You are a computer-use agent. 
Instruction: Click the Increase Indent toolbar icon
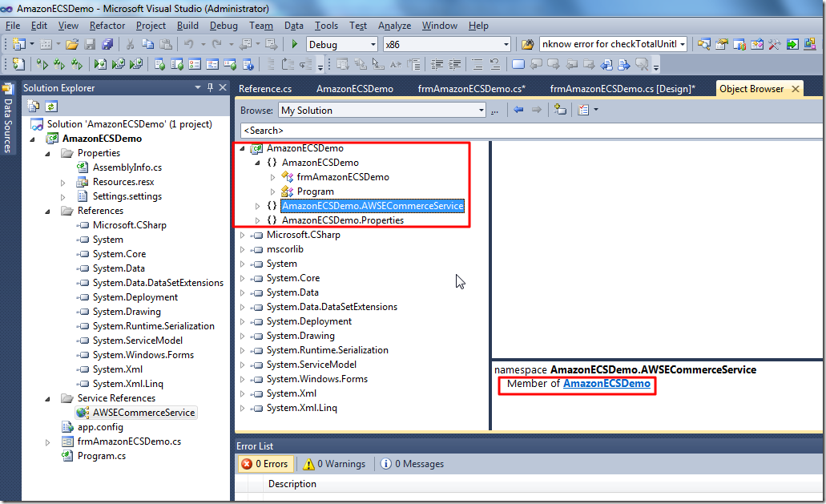454,64
